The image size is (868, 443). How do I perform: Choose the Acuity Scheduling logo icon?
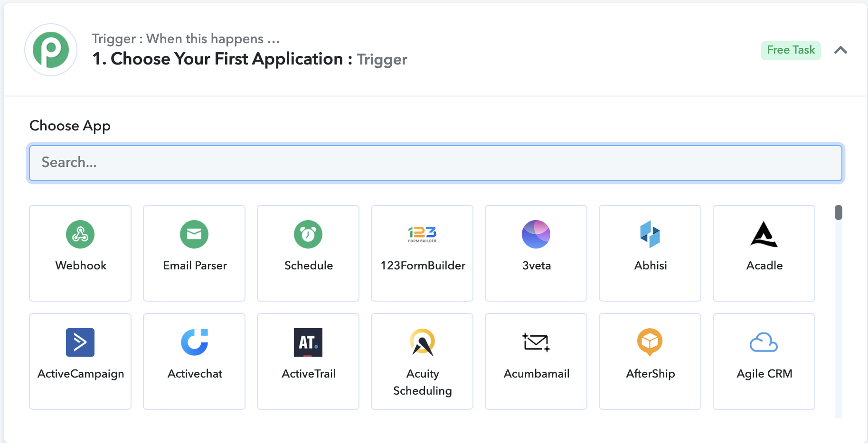click(x=422, y=342)
